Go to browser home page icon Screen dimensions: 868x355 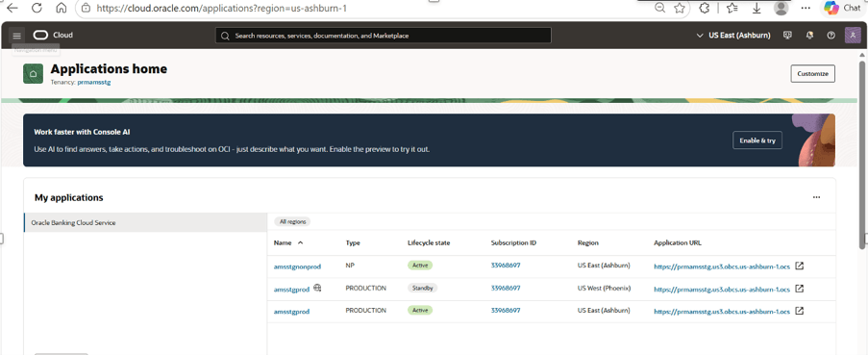tap(62, 8)
